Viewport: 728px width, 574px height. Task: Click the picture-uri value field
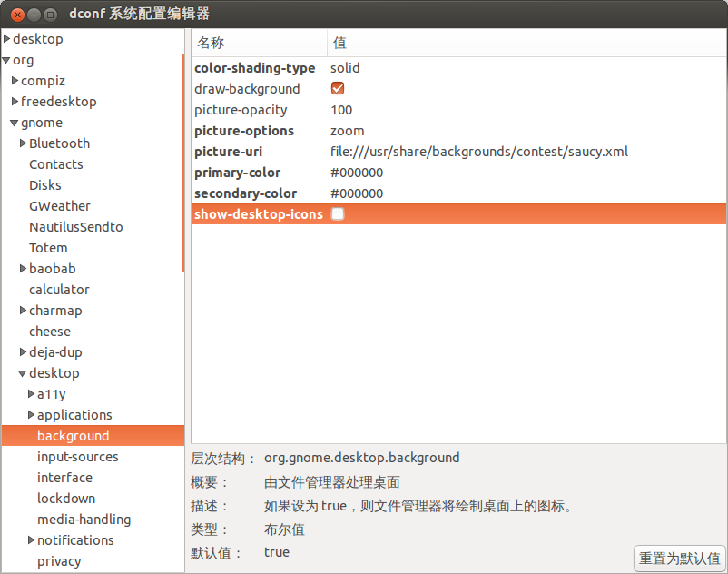click(478, 152)
